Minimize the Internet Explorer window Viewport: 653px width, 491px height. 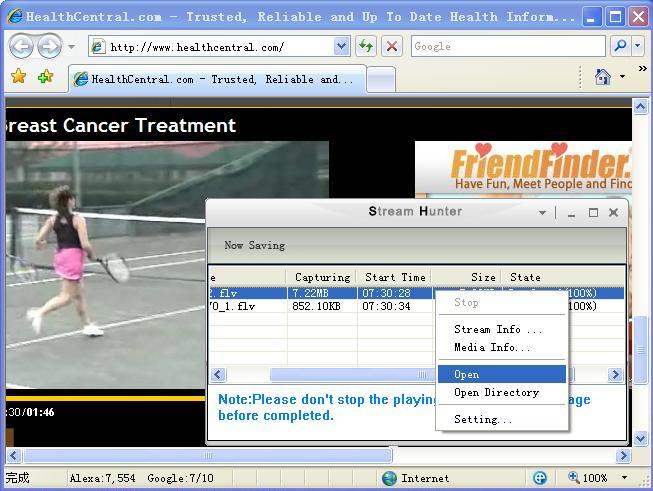[x=591, y=17]
